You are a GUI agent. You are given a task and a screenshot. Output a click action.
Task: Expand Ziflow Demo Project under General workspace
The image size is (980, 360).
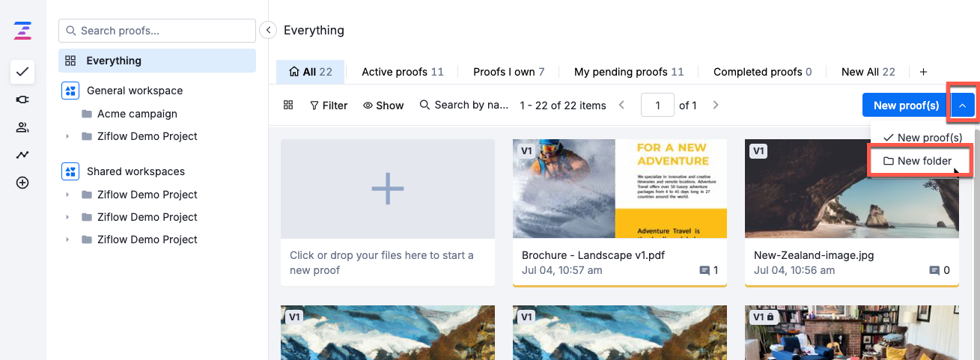point(67,136)
